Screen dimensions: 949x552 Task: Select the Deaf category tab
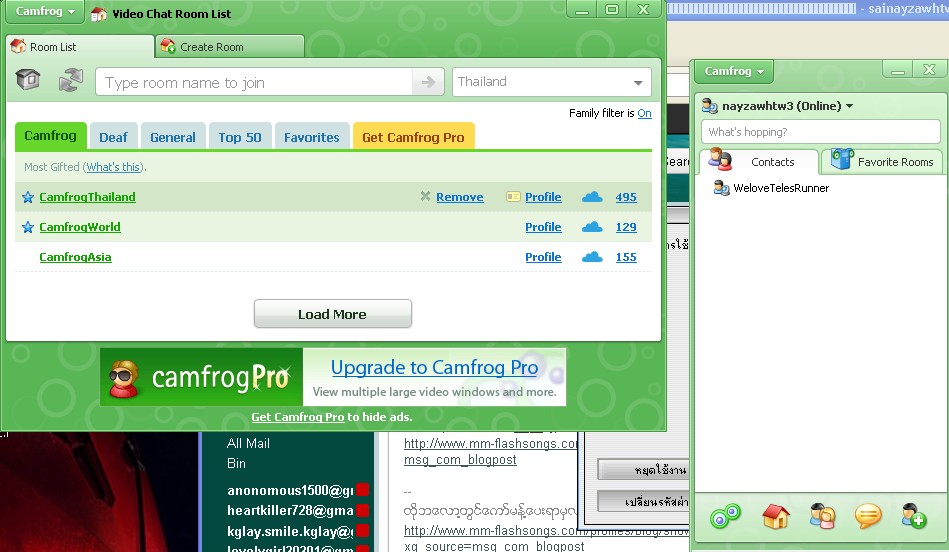click(x=113, y=137)
